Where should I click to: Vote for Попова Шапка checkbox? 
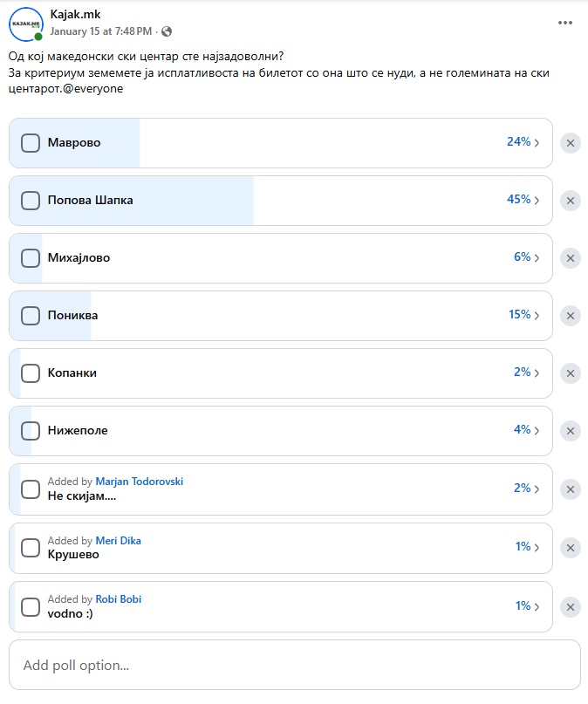[x=31, y=201]
